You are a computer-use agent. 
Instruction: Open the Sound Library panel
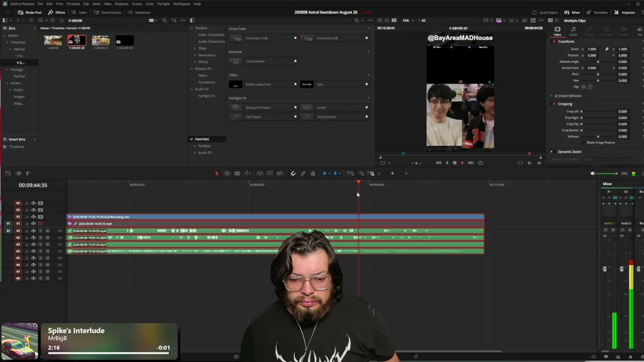(108, 13)
